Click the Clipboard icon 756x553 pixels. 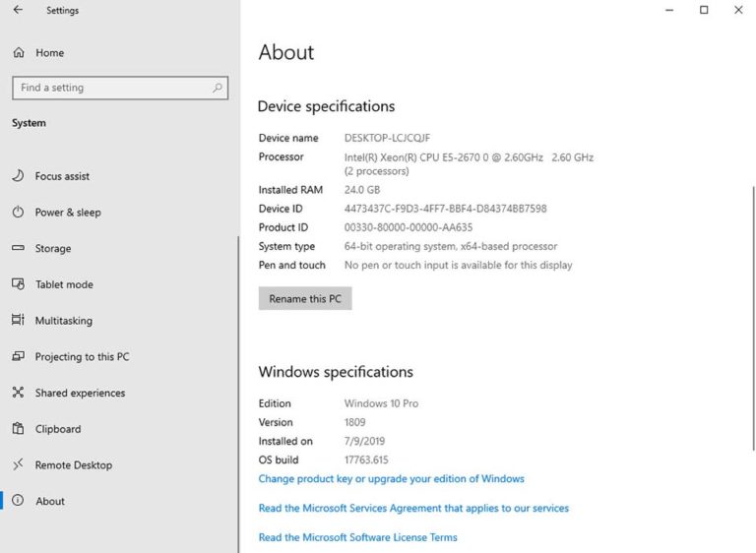18,428
